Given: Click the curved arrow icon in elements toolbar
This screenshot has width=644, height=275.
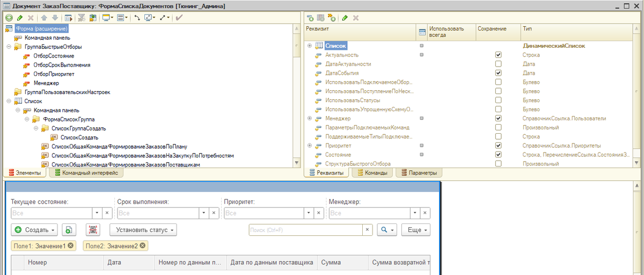Looking at the screenshot, I should (x=137, y=18).
